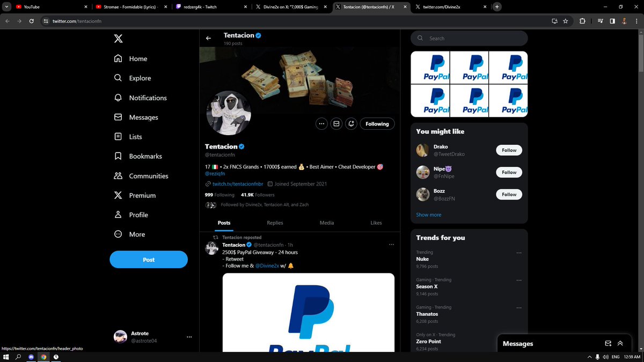Turn on post notifications with the bell icon
The height and width of the screenshot is (362, 644).
[x=351, y=124]
